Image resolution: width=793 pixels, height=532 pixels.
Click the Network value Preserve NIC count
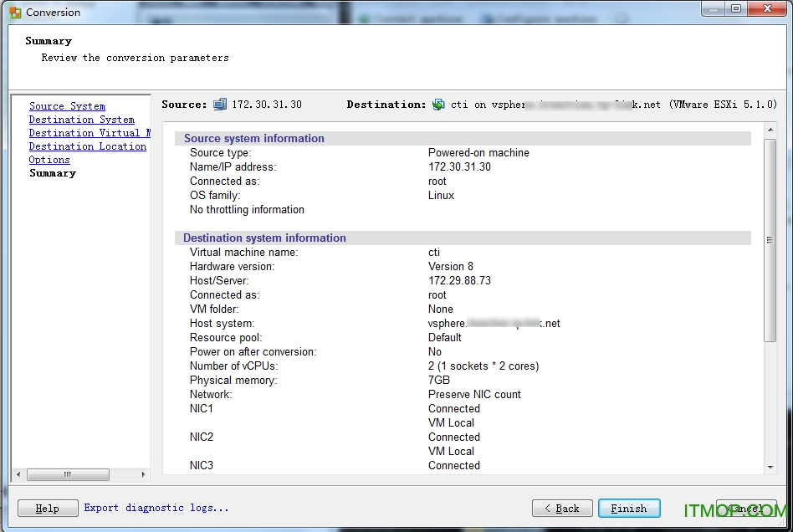pos(474,394)
